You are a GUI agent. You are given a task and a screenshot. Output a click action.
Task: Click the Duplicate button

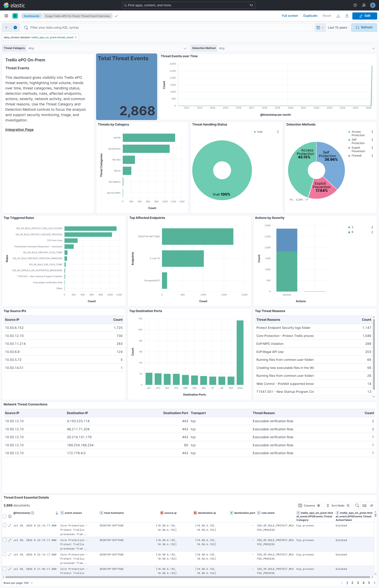coord(310,16)
